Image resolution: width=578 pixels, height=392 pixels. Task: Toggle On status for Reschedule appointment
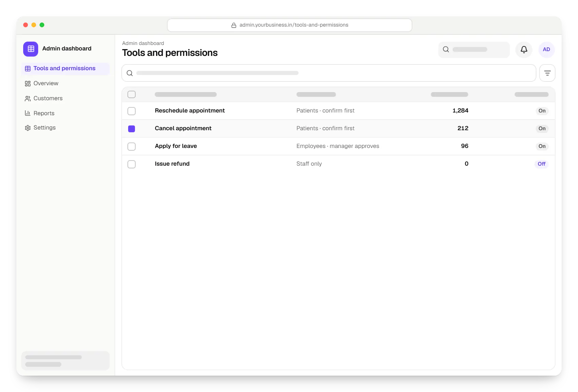(x=542, y=111)
